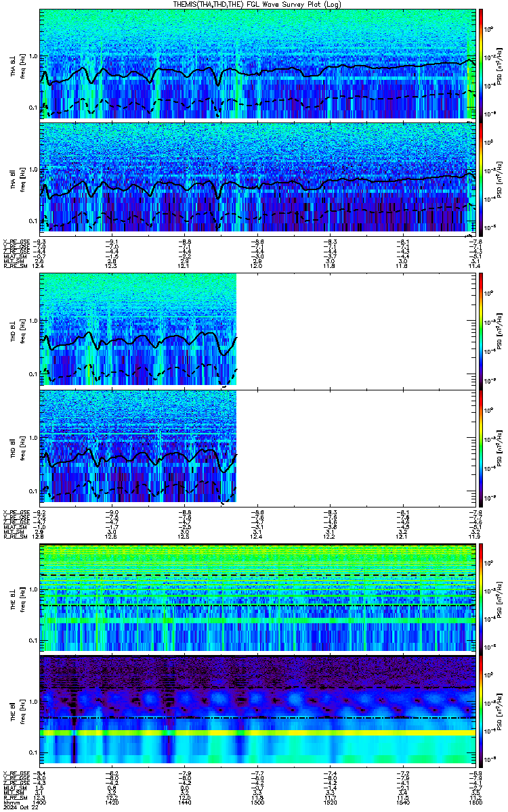
Task: Click the 1400 time tick label
Action: (x=40, y=803)
